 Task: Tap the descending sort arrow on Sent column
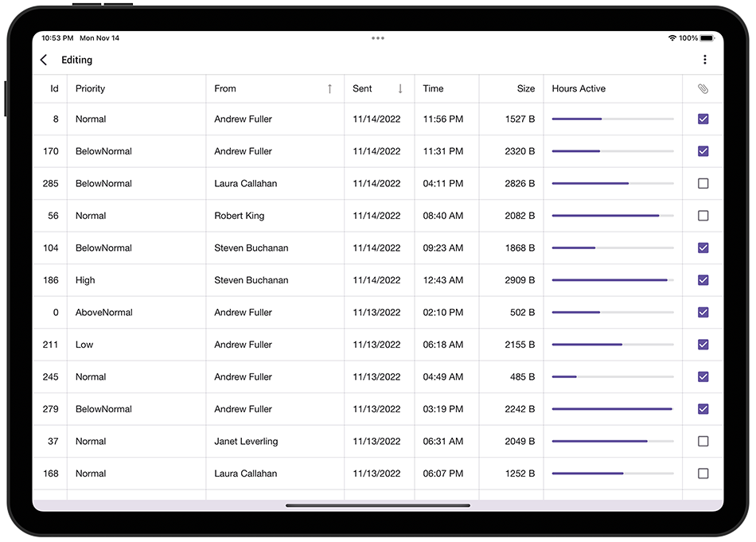pyautogui.click(x=399, y=88)
